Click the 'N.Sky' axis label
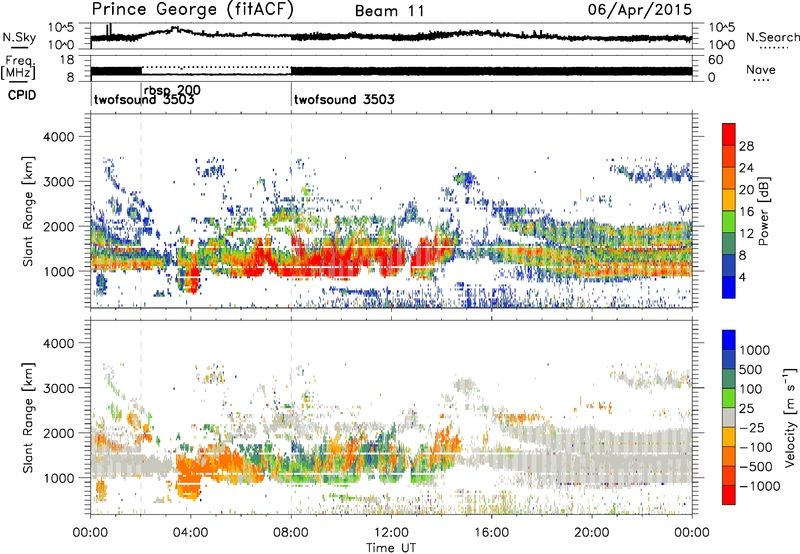The height and width of the screenshot is (554, 800). 19,37
